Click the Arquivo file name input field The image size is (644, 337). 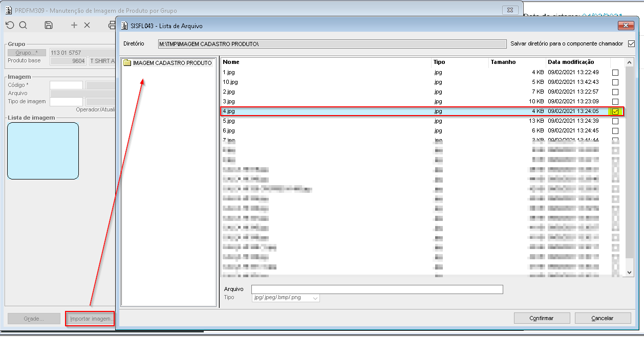[377, 289]
